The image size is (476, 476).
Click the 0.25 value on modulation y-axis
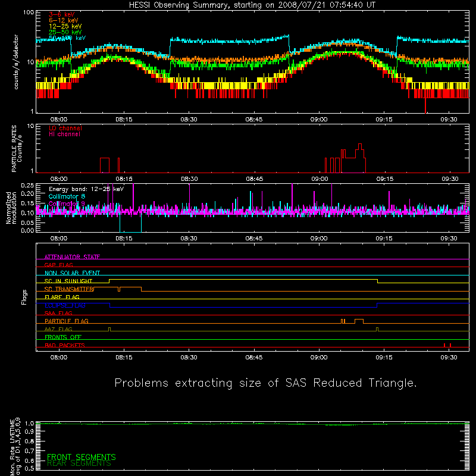(x=27, y=185)
